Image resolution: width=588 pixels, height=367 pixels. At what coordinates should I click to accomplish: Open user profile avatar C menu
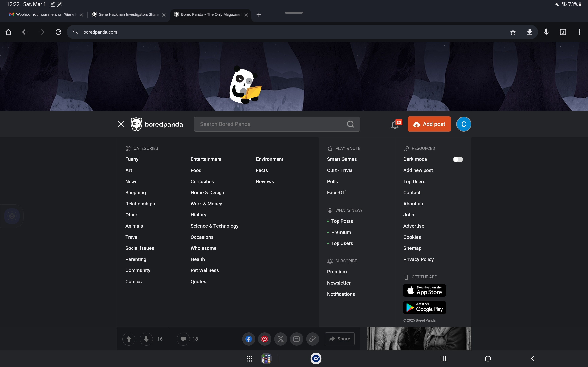tap(463, 124)
